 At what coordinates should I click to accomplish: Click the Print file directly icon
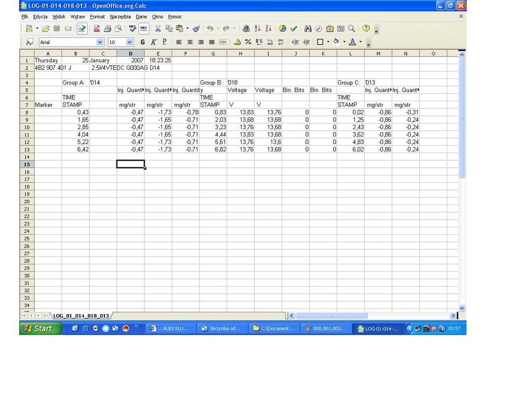click(x=108, y=29)
